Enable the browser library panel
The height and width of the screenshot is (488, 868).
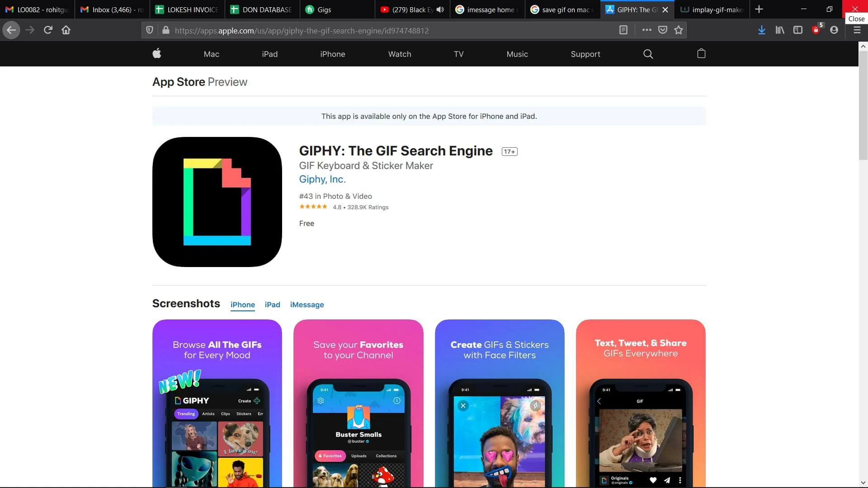pyautogui.click(x=780, y=29)
